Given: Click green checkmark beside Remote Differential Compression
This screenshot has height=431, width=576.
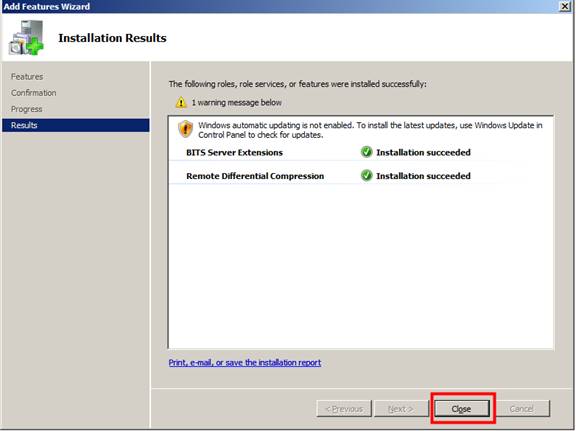Looking at the screenshot, I should pyautogui.click(x=366, y=176).
